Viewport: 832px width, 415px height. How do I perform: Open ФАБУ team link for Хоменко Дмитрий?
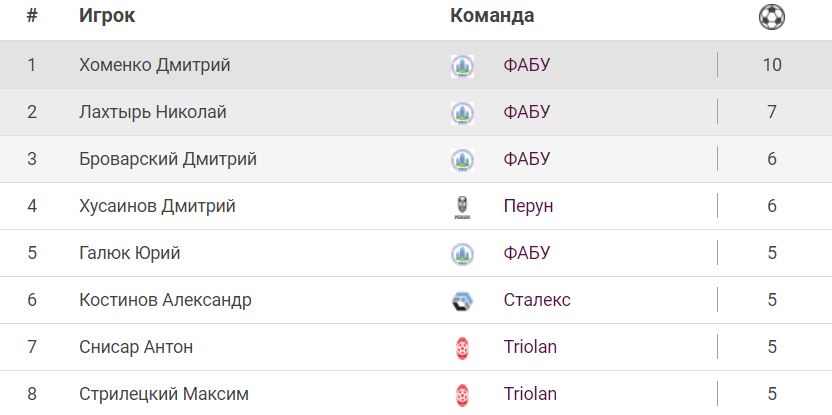click(x=527, y=66)
